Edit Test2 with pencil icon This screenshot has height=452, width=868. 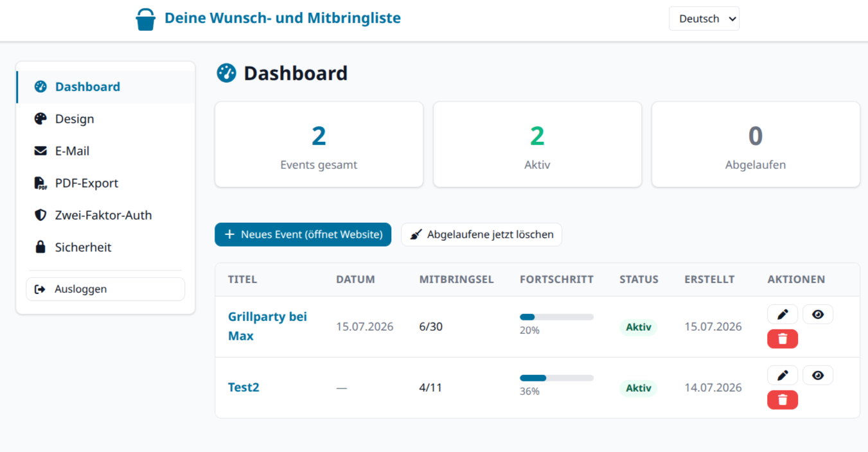click(x=783, y=375)
